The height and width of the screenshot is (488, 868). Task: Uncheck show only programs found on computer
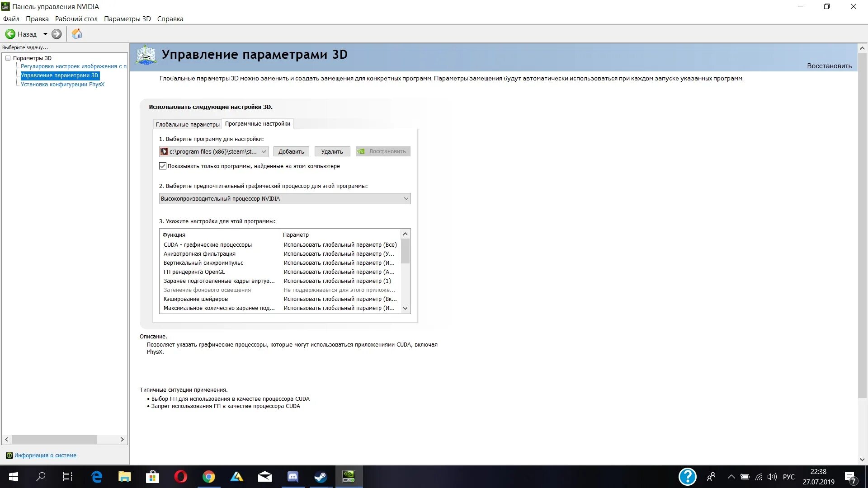point(163,166)
